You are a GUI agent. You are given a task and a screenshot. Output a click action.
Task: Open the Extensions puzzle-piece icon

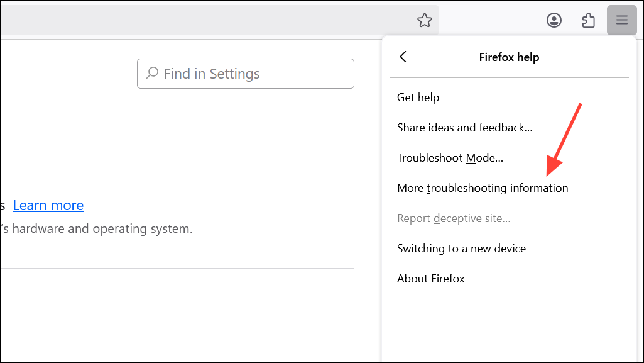click(588, 20)
